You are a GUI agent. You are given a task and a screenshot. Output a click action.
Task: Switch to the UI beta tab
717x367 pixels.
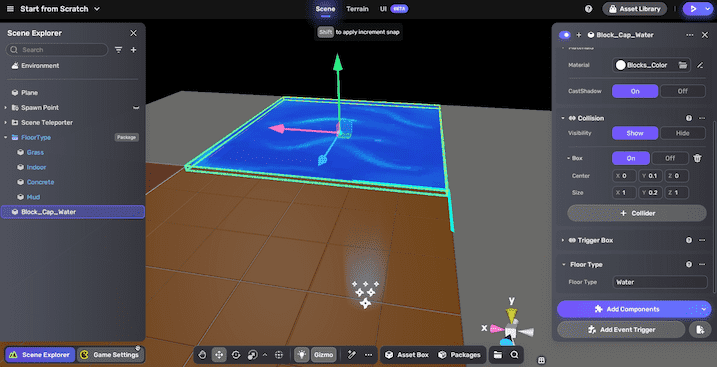pos(394,9)
